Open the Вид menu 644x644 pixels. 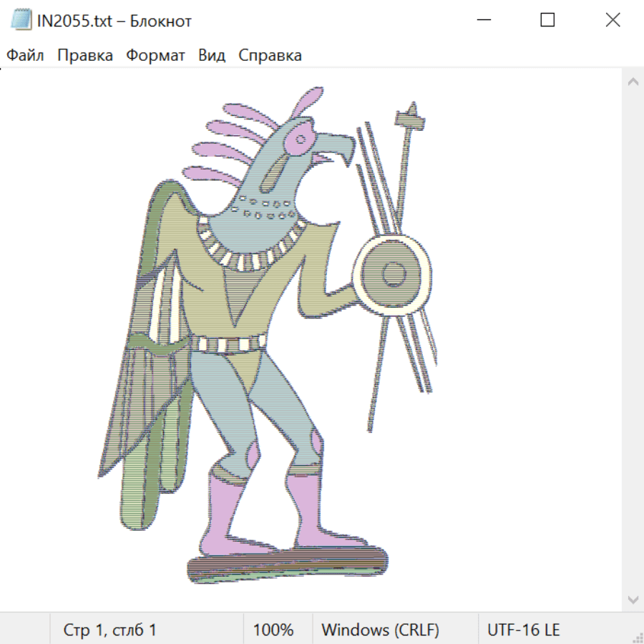212,56
